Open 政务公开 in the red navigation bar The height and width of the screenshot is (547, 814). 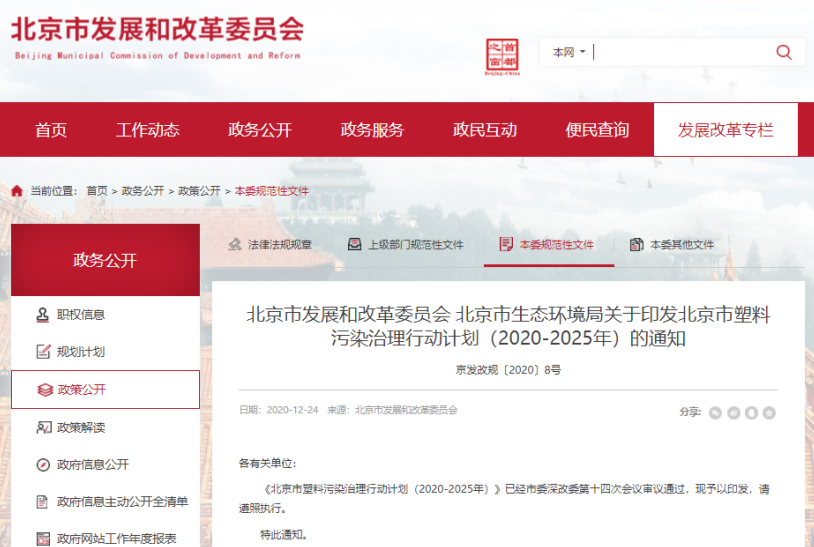click(x=260, y=130)
